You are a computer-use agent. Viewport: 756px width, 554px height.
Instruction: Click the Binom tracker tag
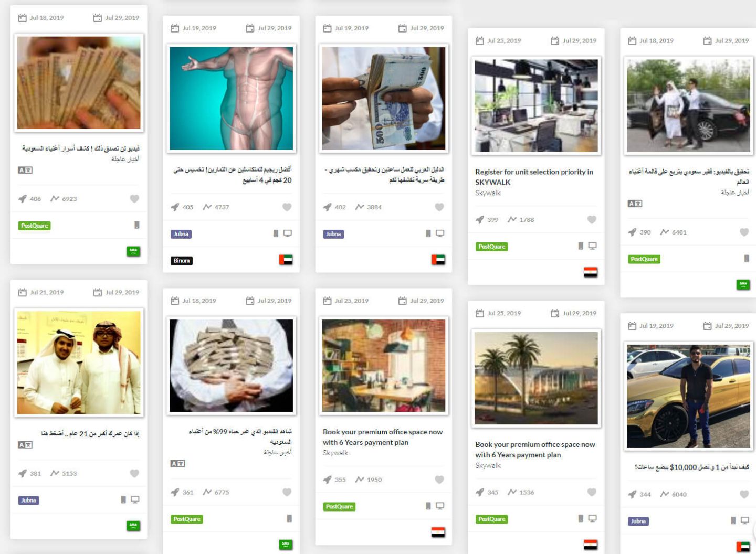[x=182, y=261]
